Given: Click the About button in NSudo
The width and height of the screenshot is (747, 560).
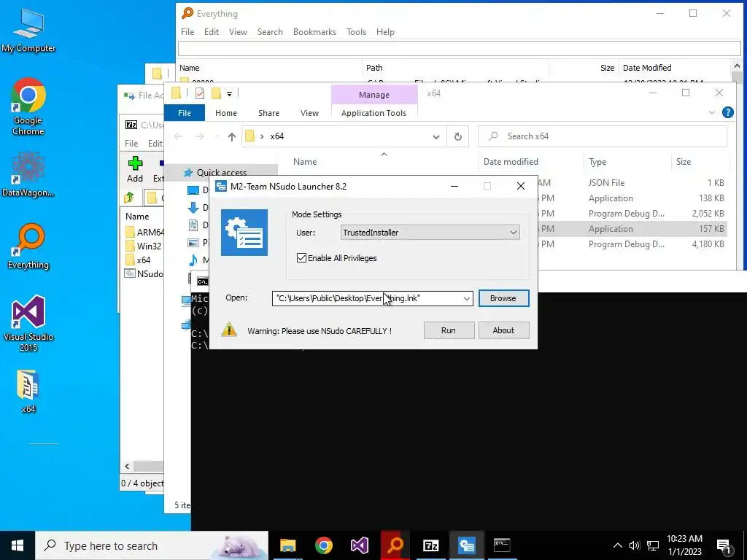Looking at the screenshot, I should pos(503,330).
